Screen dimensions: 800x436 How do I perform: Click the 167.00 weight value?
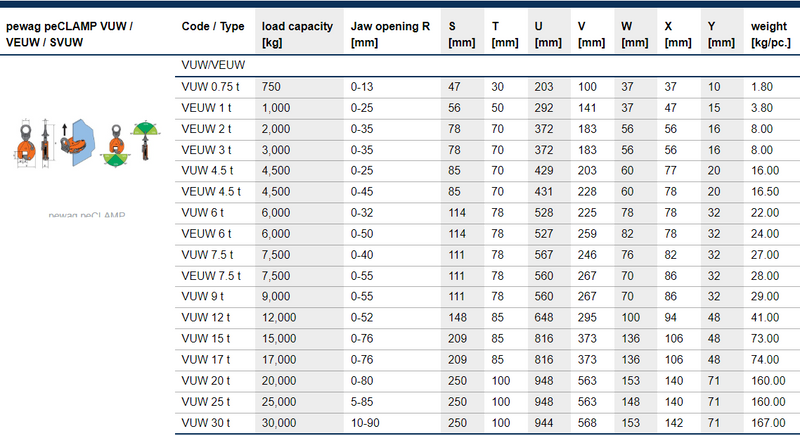pos(767,423)
